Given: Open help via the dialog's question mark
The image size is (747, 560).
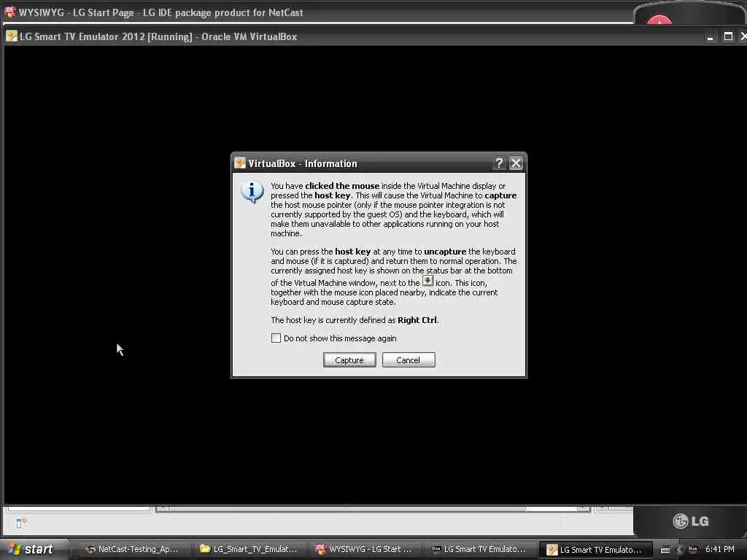Looking at the screenshot, I should coord(499,163).
